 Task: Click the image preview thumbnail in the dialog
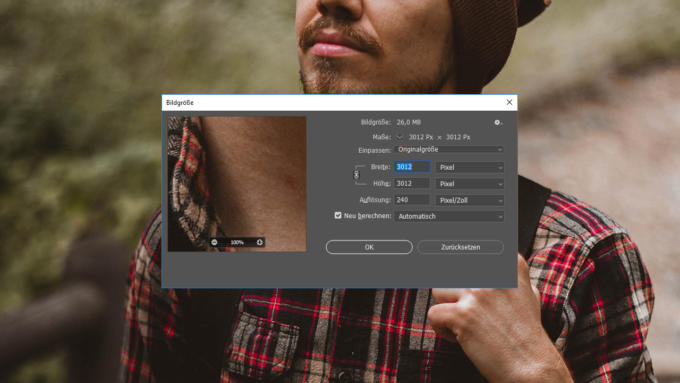[237, 184]
